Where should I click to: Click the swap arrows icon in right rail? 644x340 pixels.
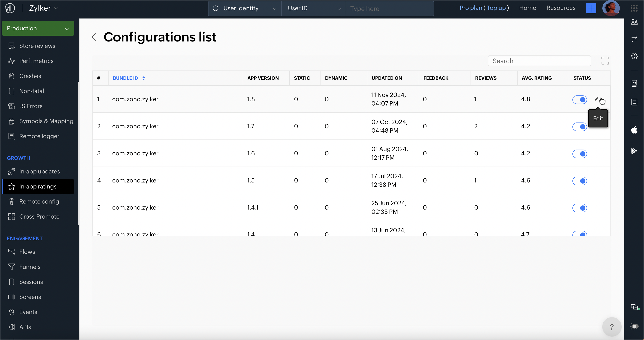pos(634,39)
